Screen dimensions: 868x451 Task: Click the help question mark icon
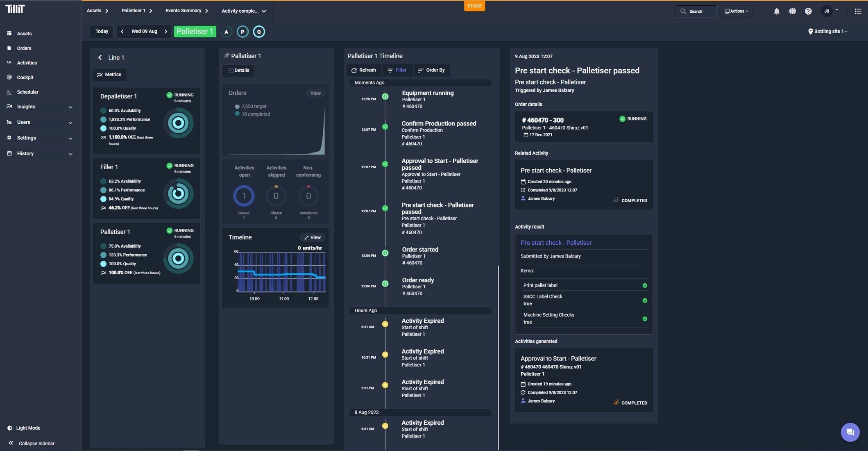(x=808, y=11)
